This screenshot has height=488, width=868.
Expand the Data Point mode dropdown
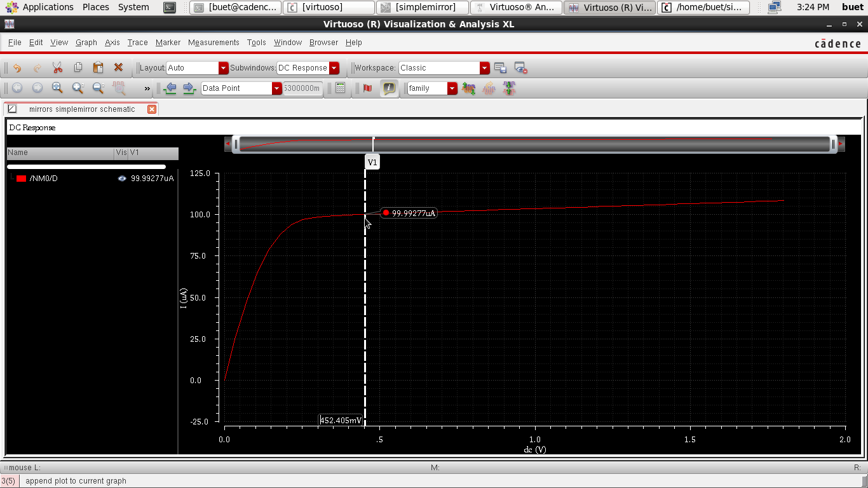[276, 88]
